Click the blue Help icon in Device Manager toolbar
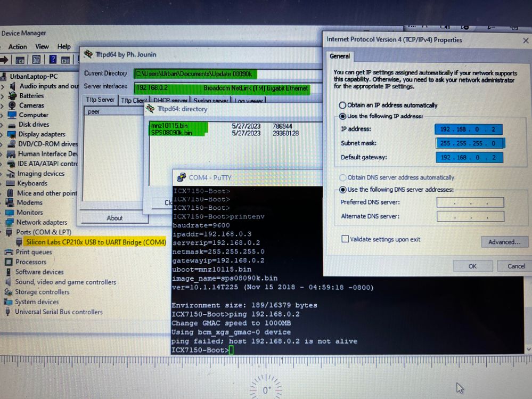 [53, 60]
